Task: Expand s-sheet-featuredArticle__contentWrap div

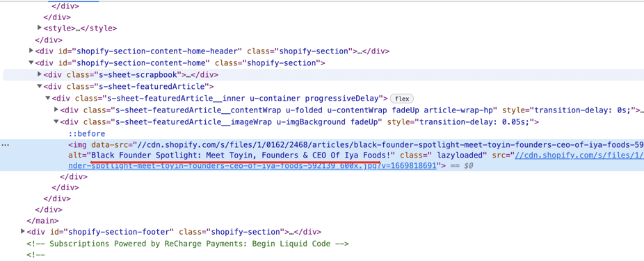Action: pos(56,110)
